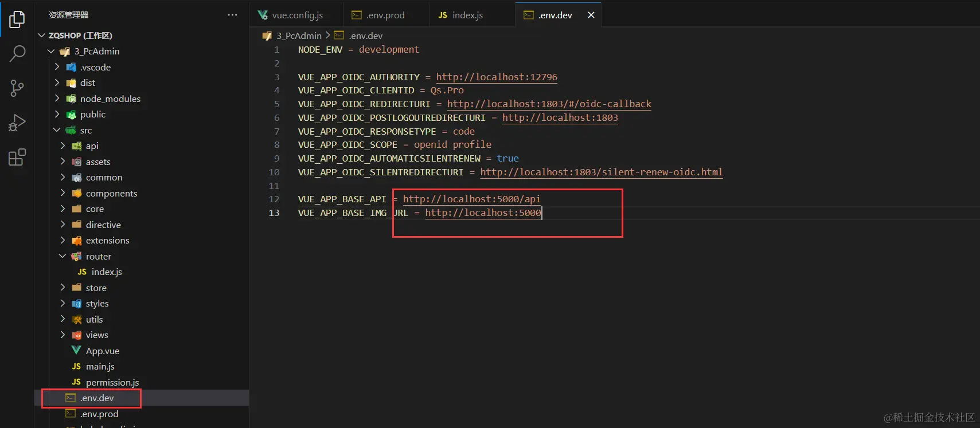Click the views folder icon
The image size is (980, 428).
(77, 335)
